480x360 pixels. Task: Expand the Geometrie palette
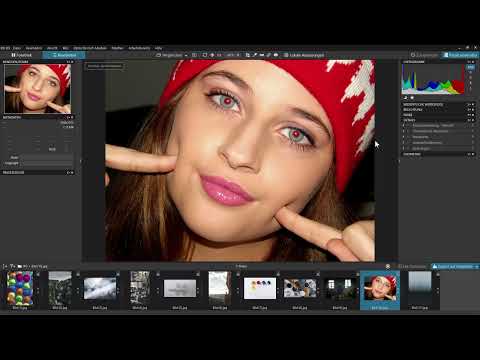(438, 154)
